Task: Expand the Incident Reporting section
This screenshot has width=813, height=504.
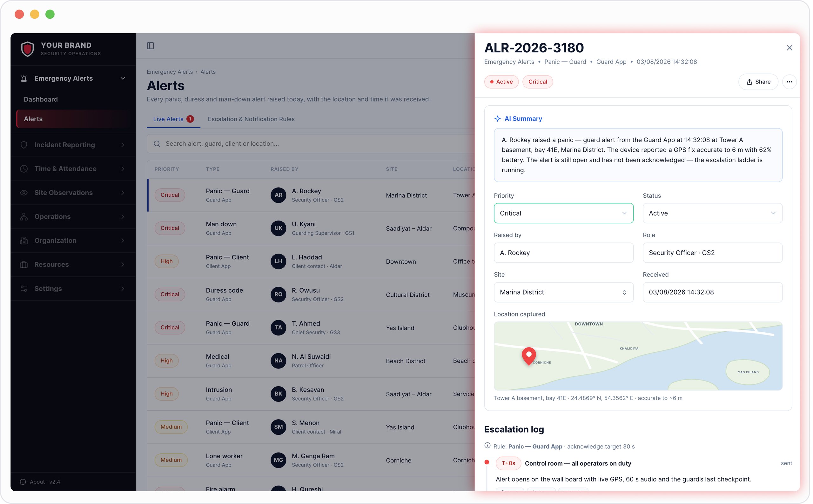Action: (x=73, y=145)
